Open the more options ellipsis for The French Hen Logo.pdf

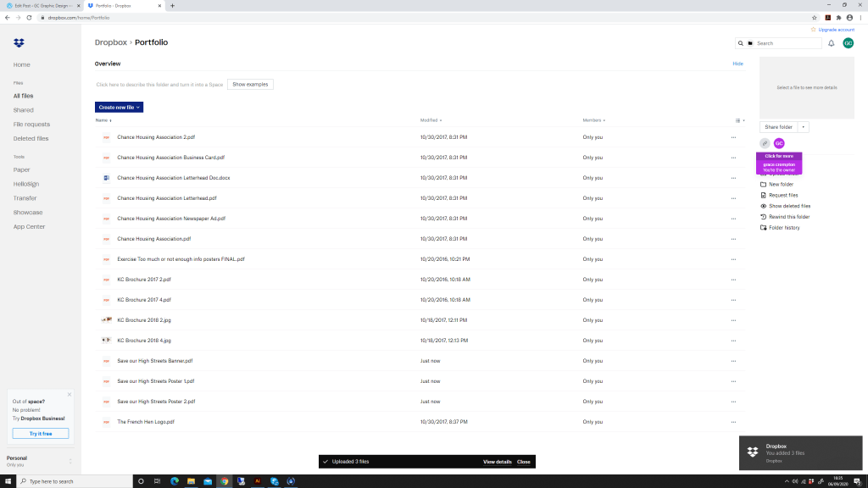pos(733,422)
